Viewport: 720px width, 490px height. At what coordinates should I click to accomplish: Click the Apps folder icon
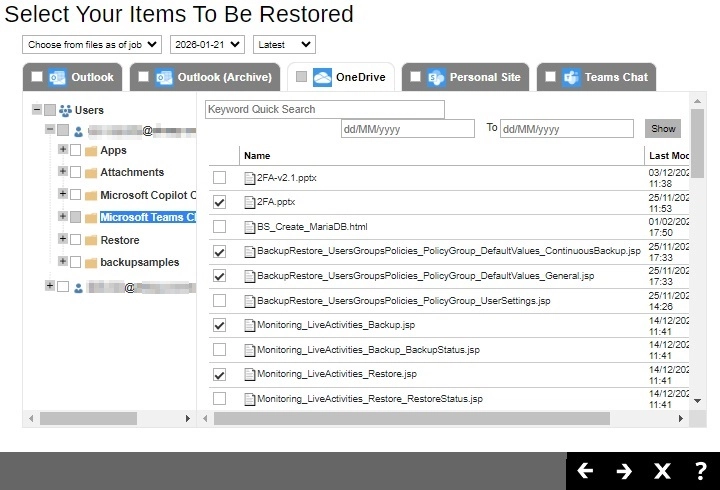[x=91, y=151]
